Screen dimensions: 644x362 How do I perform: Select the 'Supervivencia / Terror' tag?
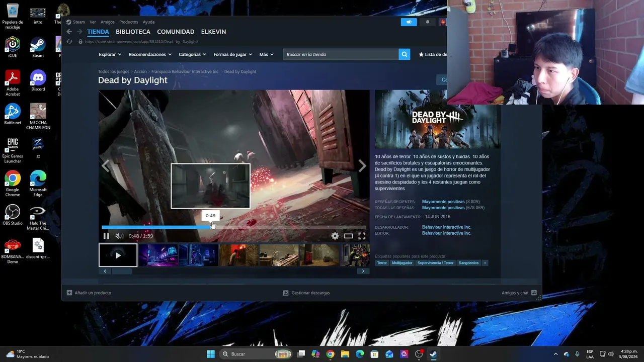[436, 263]
